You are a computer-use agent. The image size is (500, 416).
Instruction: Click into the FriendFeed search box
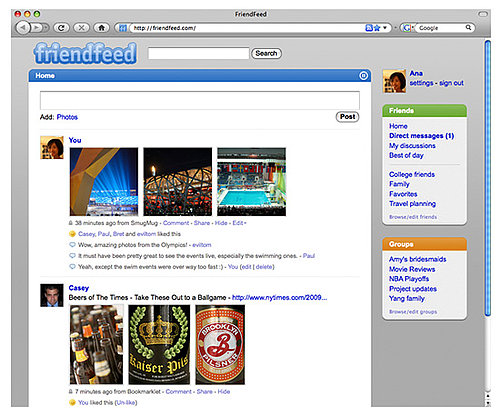coord(199,53)
